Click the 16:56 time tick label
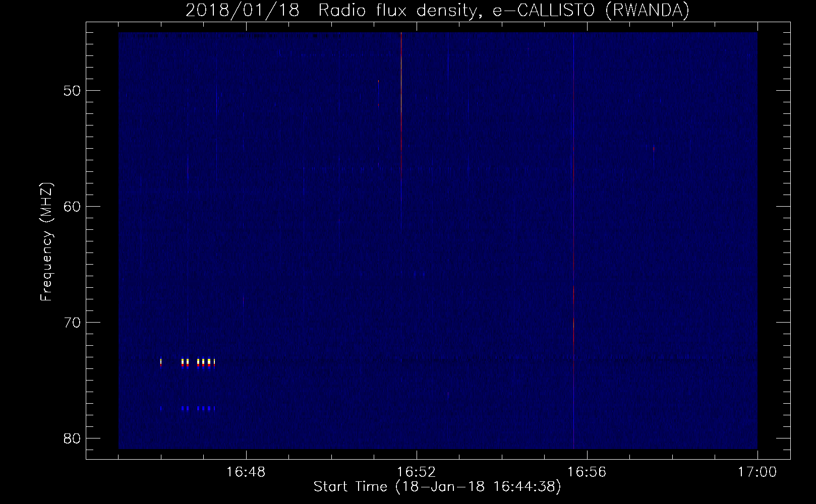 587,472
